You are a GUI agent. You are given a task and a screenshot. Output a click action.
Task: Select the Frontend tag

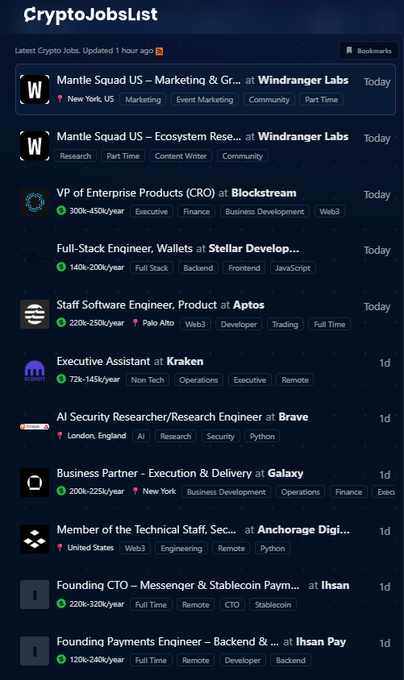click(x=244, y=268)
